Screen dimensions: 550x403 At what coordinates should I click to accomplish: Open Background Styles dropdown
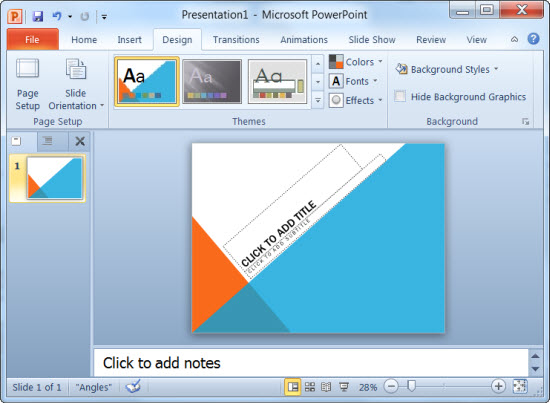tap(496, 69)
